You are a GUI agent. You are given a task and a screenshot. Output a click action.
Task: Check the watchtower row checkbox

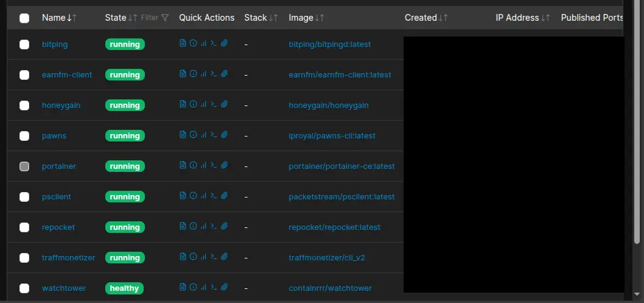click(x=24, y=288)
